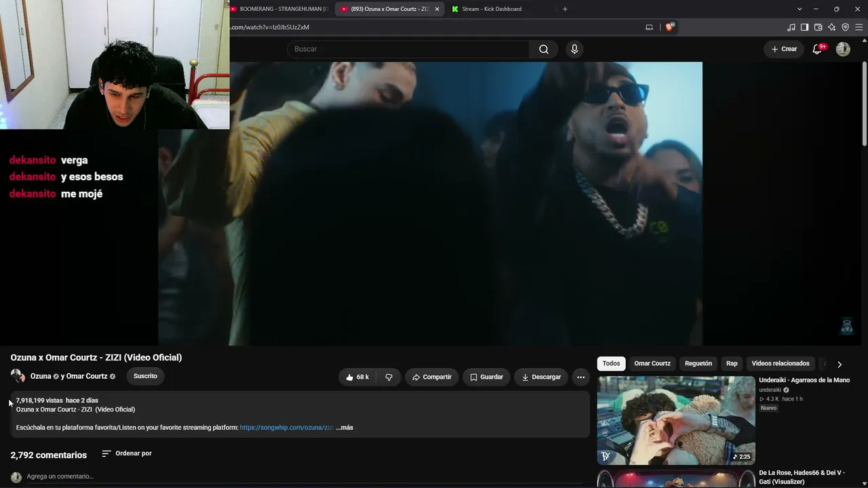Click the Agrega un comentario field

tap(305, 476)
